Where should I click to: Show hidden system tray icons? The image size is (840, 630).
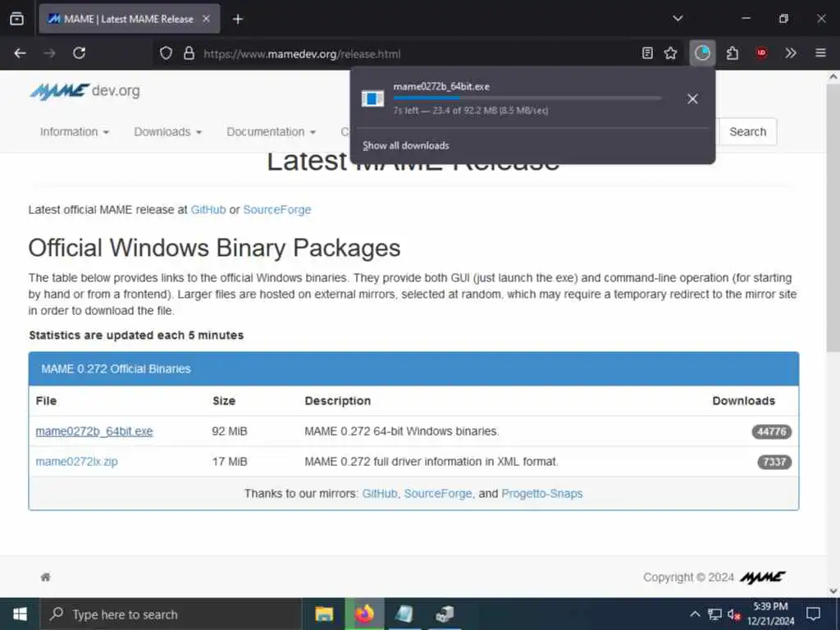(x=694, y=614)
